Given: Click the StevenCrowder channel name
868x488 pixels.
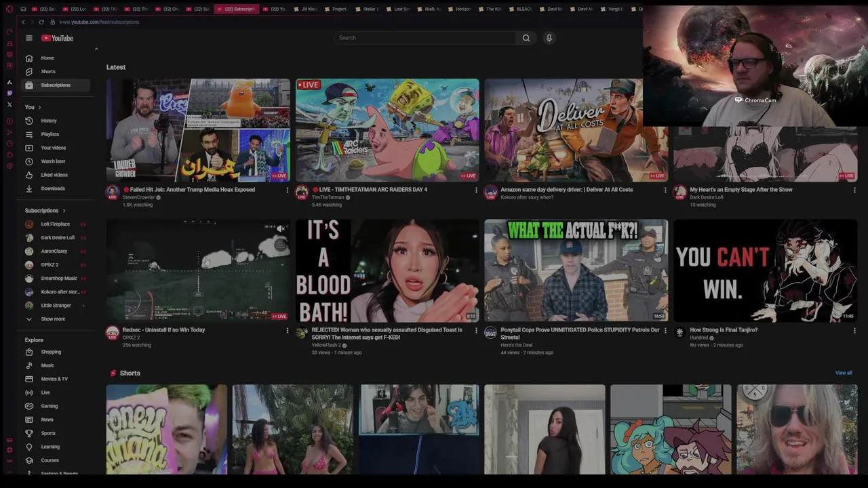Looking at the screenshot, I should click(x=139, y=197).
